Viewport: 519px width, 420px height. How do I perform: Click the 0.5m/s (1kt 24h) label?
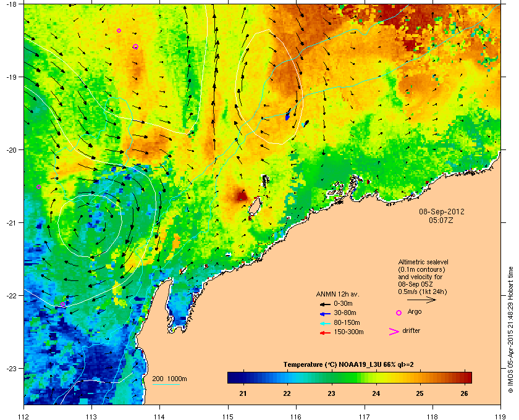(x=422, y=292)
